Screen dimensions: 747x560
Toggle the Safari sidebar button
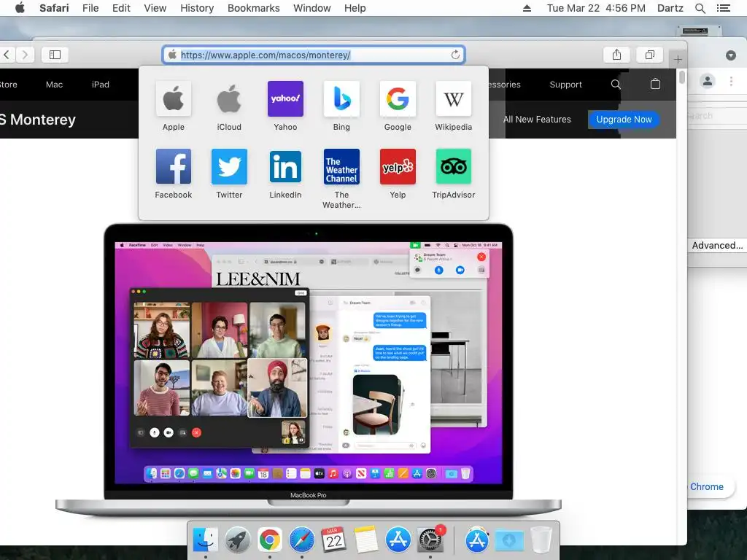pyautogui.click(x=55, y=55)
